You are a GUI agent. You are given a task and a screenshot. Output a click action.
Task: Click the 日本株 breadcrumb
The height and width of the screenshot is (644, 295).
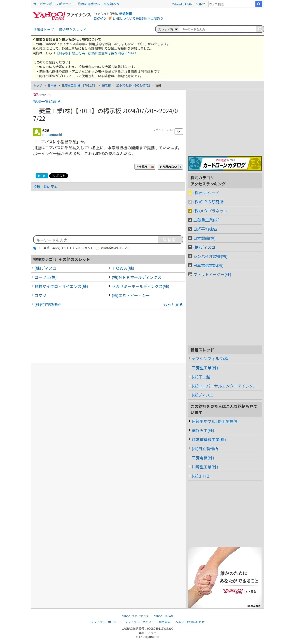(52, 86)
